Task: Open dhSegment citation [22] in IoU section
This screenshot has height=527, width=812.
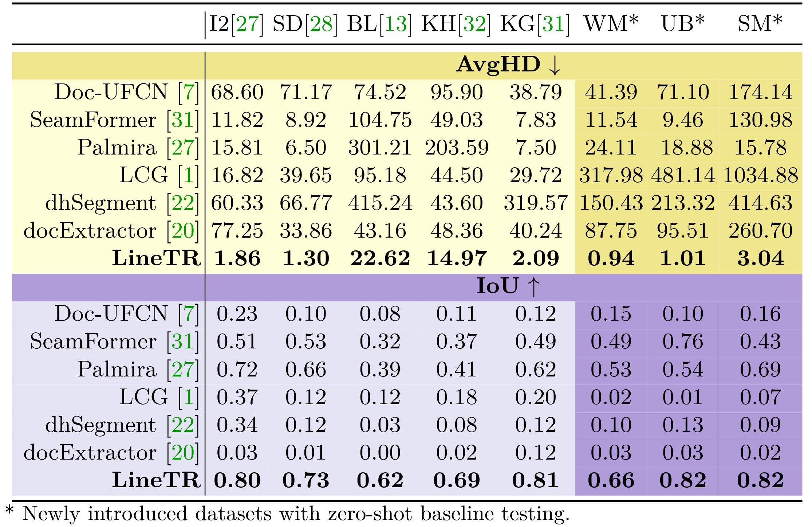Action: pos(183,425)
